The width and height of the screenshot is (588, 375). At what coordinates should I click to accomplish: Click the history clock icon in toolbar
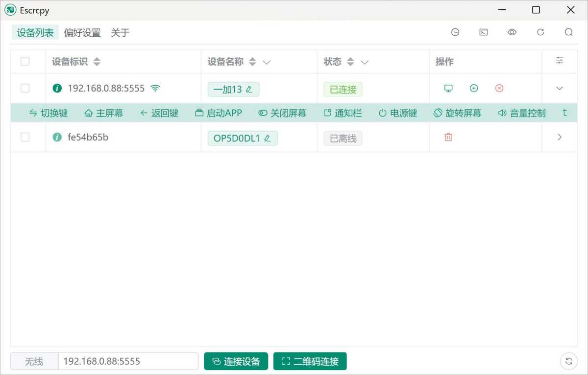pyautogui.click(x=455, y=32)
